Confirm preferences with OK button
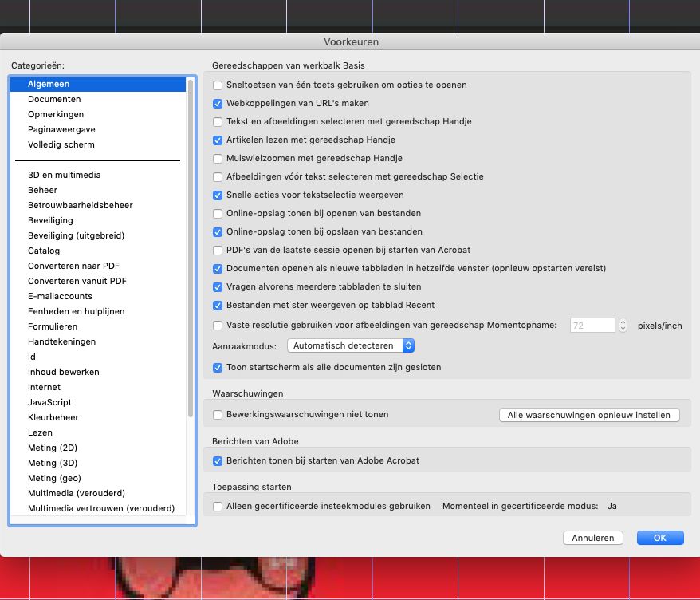 point(659,537)
